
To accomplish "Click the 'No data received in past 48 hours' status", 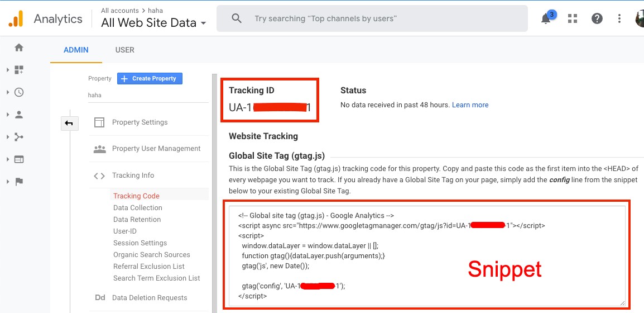I will 395,105.
